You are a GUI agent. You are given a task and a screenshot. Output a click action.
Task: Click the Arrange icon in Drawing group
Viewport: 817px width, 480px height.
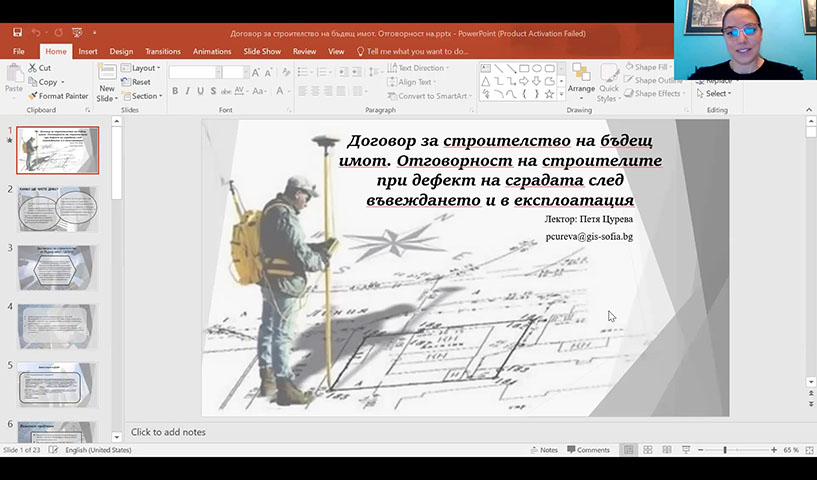click(581, 78)
